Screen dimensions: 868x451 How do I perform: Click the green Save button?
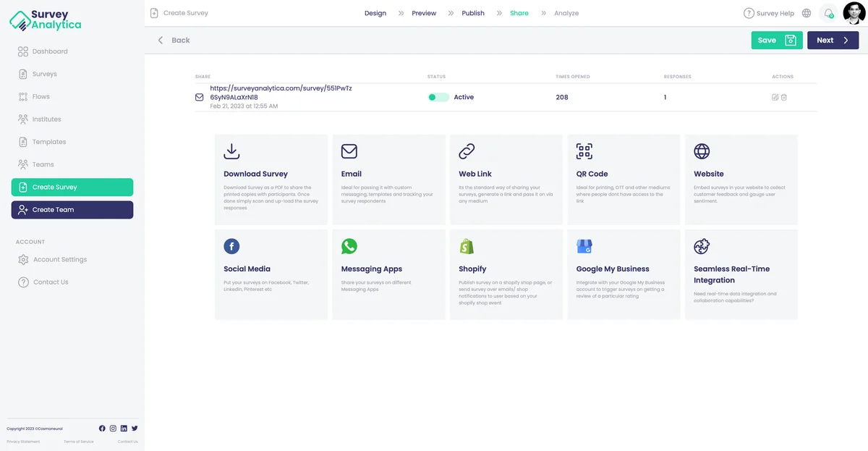(776, 41)
